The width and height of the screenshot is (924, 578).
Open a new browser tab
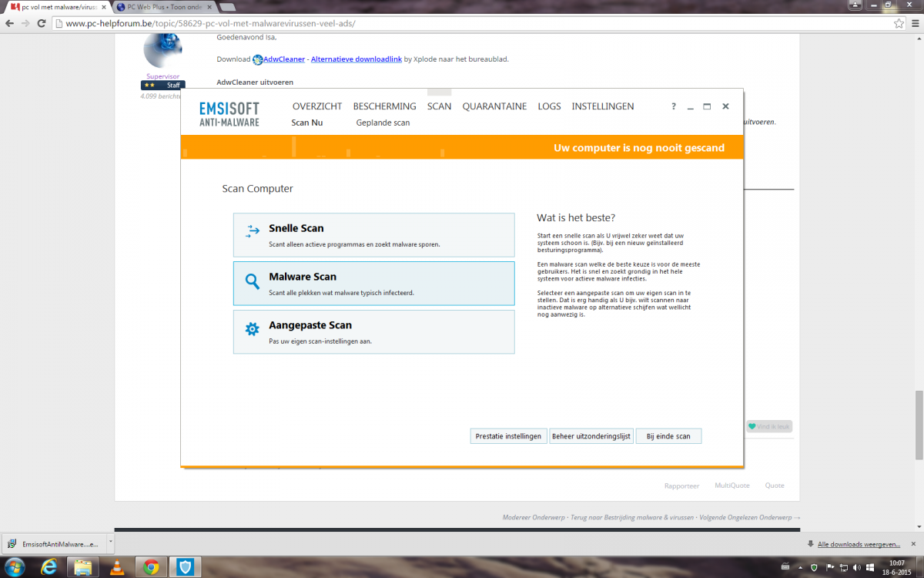point(229,7)
